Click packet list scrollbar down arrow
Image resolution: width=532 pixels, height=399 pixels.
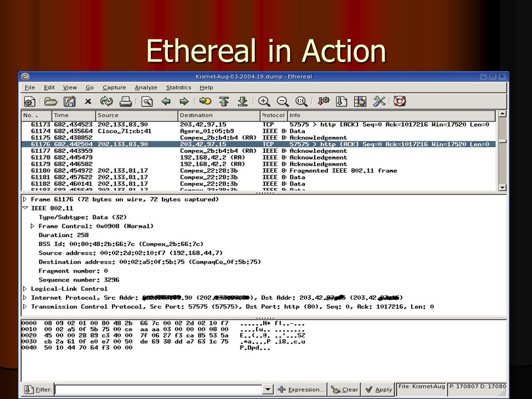coord(503,187)
